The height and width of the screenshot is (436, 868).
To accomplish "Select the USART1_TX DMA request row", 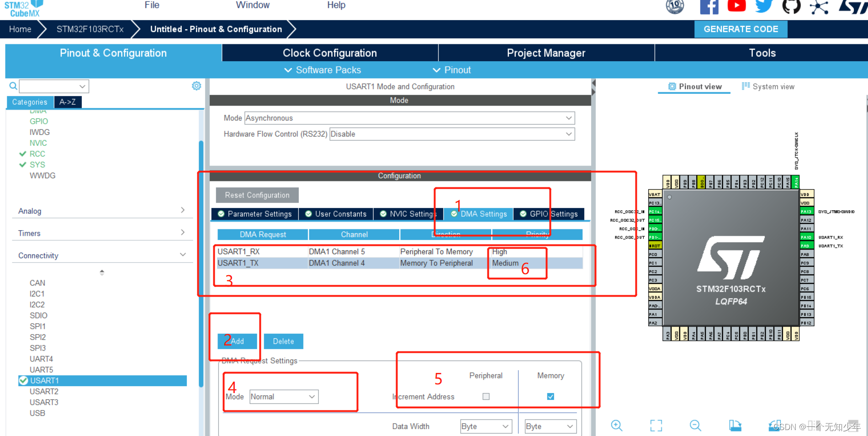I will [400, 263].
